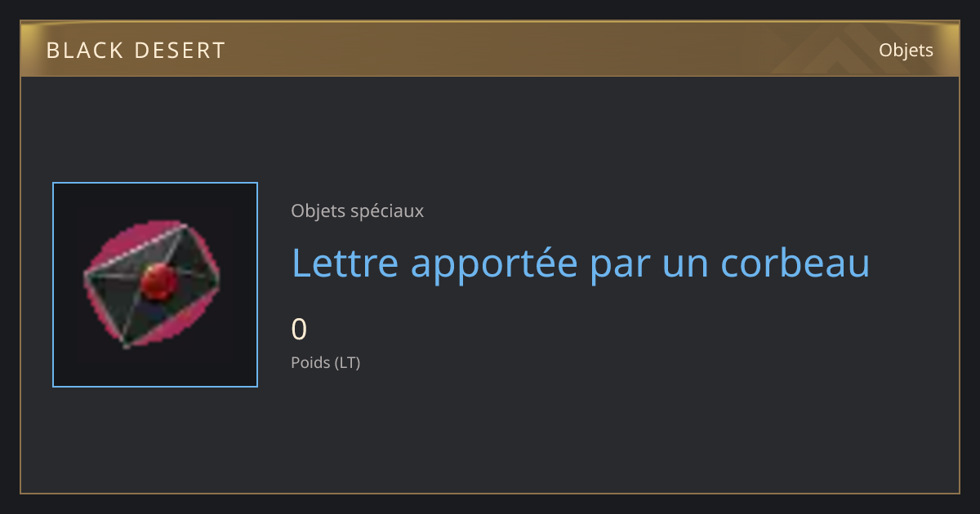Screen dimensions: 980x514
Task: Click the red wax seal on the envelope
Action: pos(158,282)
